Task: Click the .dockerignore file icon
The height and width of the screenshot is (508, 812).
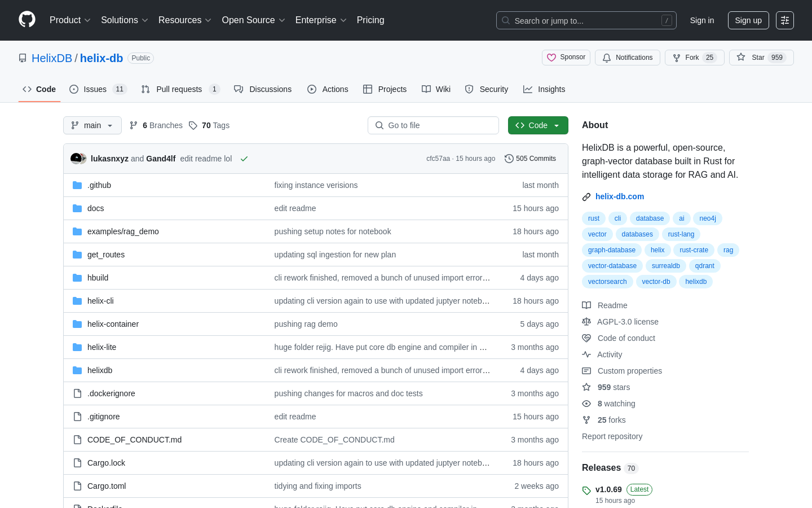Action: click(x=77, y=393)
